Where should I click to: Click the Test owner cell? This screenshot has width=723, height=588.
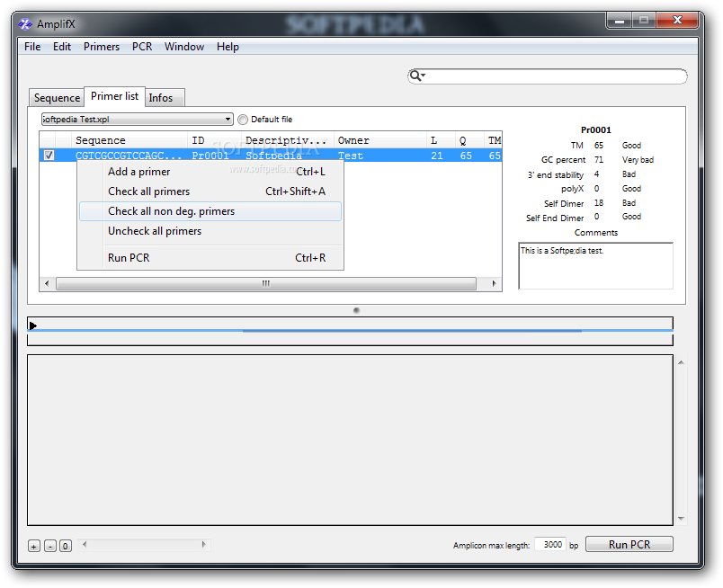pos(351,156)
